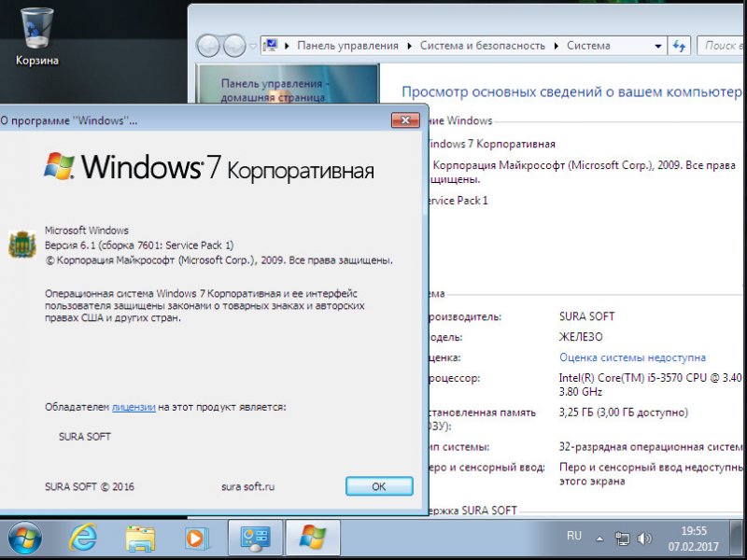Expand the arrow before Панель управления breadcrumb
747x560 pixels.
(x=287, y=46)
